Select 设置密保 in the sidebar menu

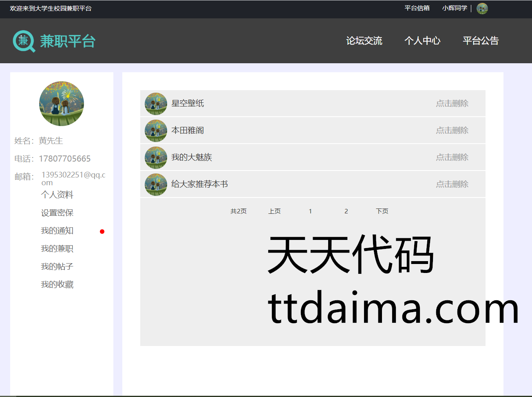[57, 213]
